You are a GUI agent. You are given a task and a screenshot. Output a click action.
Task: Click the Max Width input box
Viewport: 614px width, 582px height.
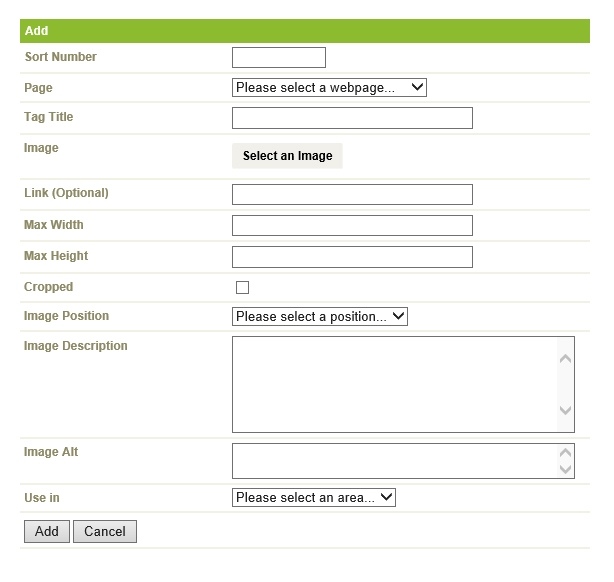[x=352, y=226]
